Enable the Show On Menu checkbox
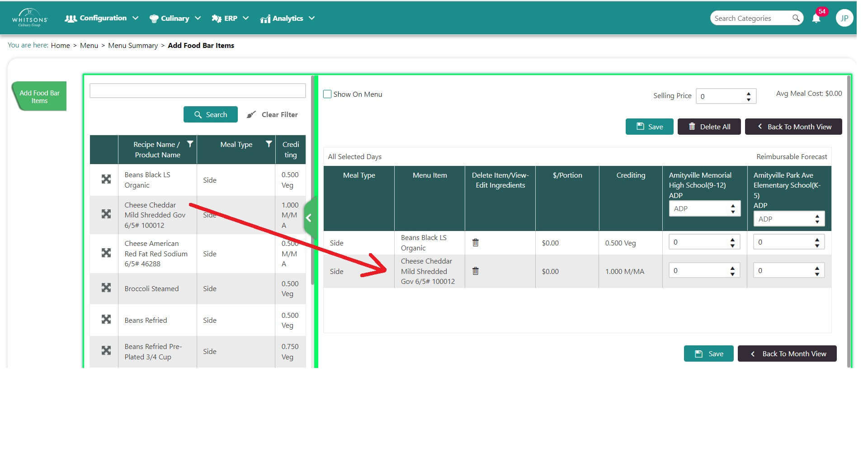The image size is (868, 462). coord(328,94)
